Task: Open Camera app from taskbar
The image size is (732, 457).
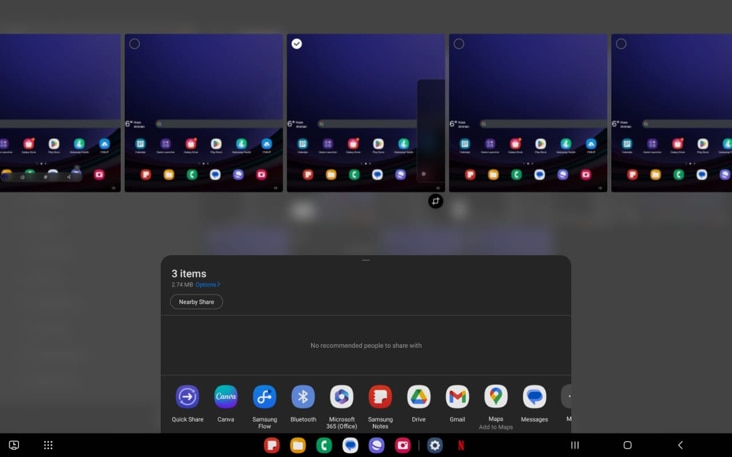Action: pos(402,445)
